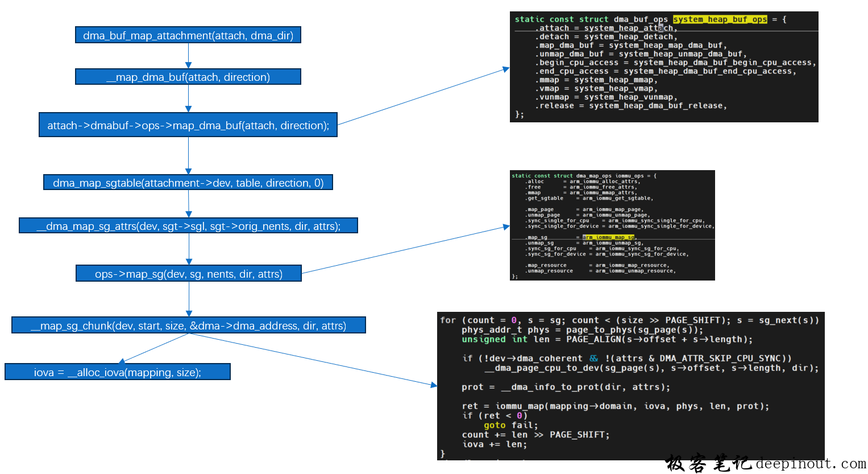Click the .vmap = system_heap_vmap line
This screenshot has width=868, height=474.
point(596,88)
